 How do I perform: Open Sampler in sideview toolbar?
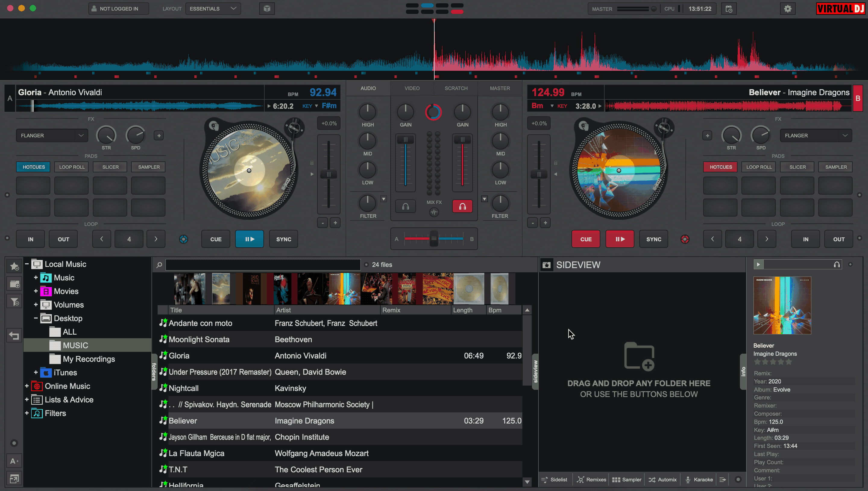(627, 480)
